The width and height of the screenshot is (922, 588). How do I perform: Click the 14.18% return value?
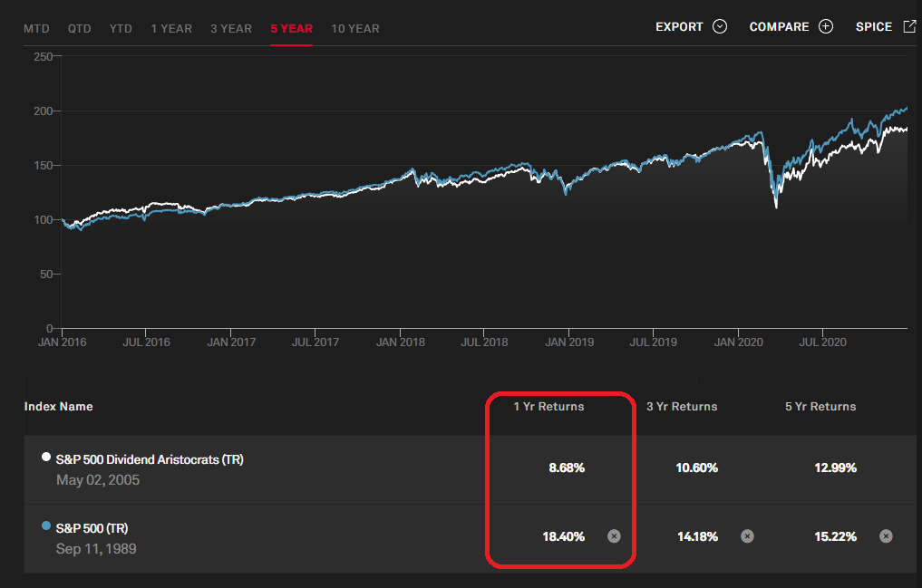pyautogui.click(x=697, y=536)
